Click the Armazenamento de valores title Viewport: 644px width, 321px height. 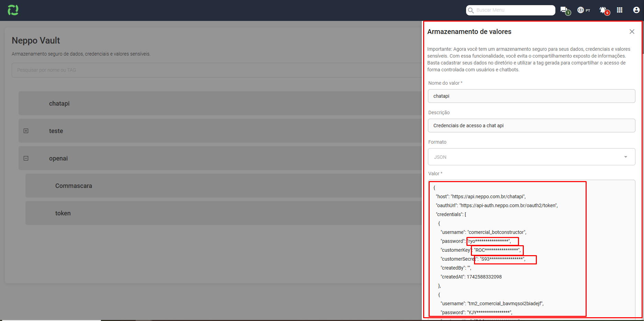pyautogui.click(x=469, y=32)
